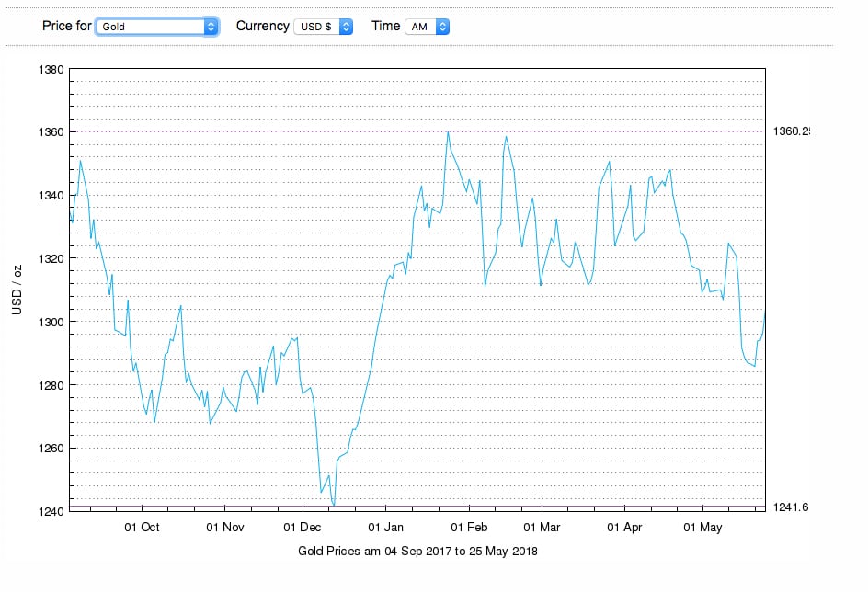The height and width of the screenshot is (592, 868).
Task: Click the '01 Dec' x-axis label
Action: click(303, 528)
